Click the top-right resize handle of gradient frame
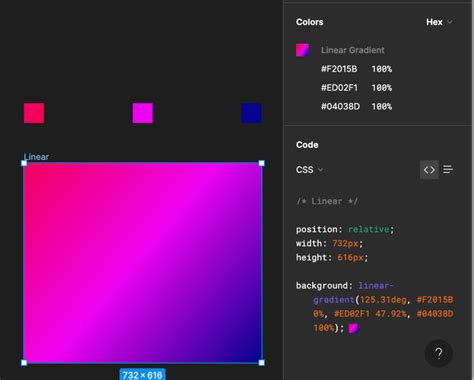The height and width of the screenshot is (380, 474). [x=262, y=163]
